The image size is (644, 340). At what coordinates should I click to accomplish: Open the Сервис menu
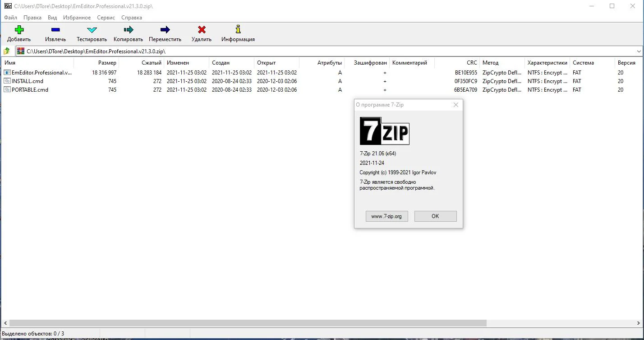106,17
